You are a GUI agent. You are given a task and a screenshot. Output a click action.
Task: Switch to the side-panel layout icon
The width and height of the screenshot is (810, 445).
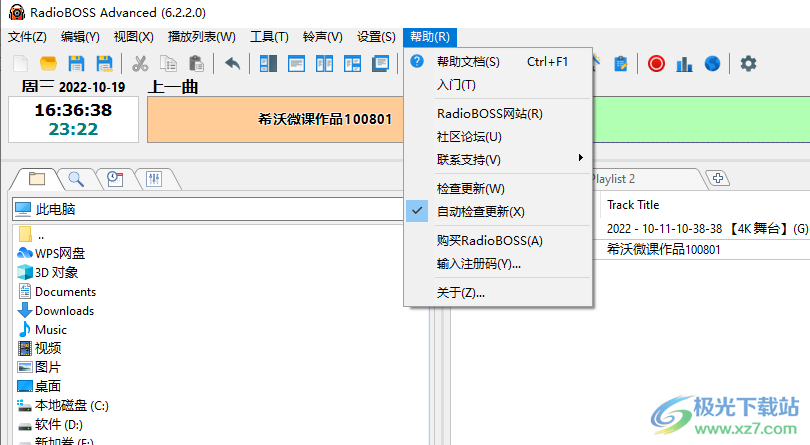point(268,64)
